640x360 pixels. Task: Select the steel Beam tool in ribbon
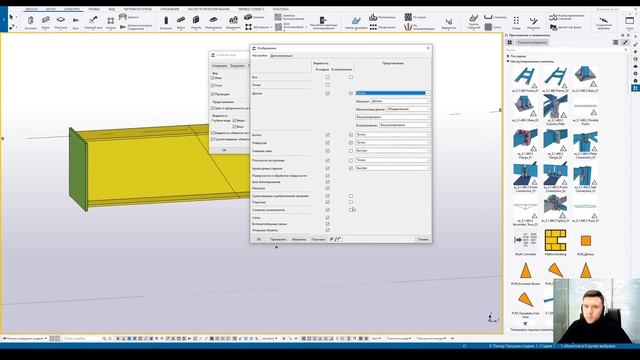pos(46,22)
